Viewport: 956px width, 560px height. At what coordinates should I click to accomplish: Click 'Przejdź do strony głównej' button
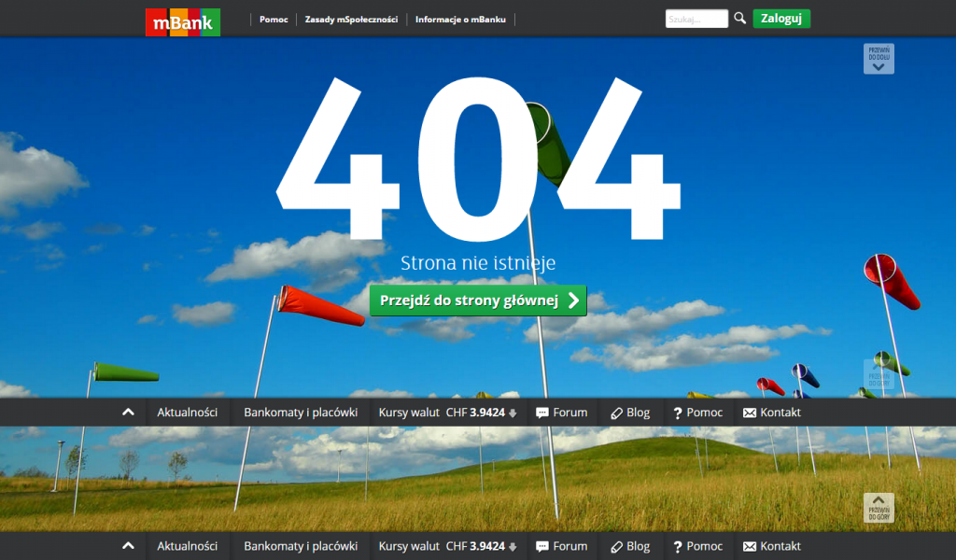pyautogui.click(x=478, y=301)
